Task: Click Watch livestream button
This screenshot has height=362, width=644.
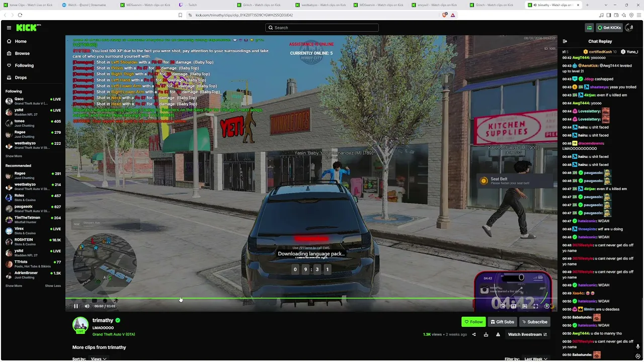Action: tap(527, 334)
